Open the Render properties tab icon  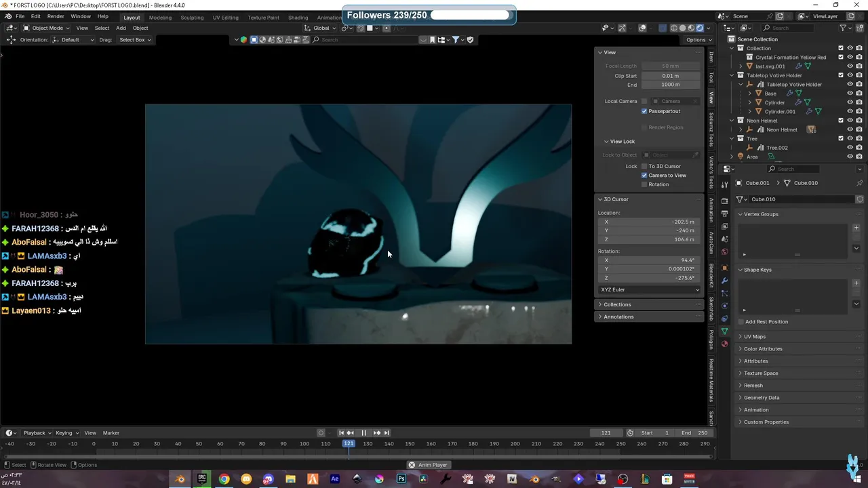[724, 201]
